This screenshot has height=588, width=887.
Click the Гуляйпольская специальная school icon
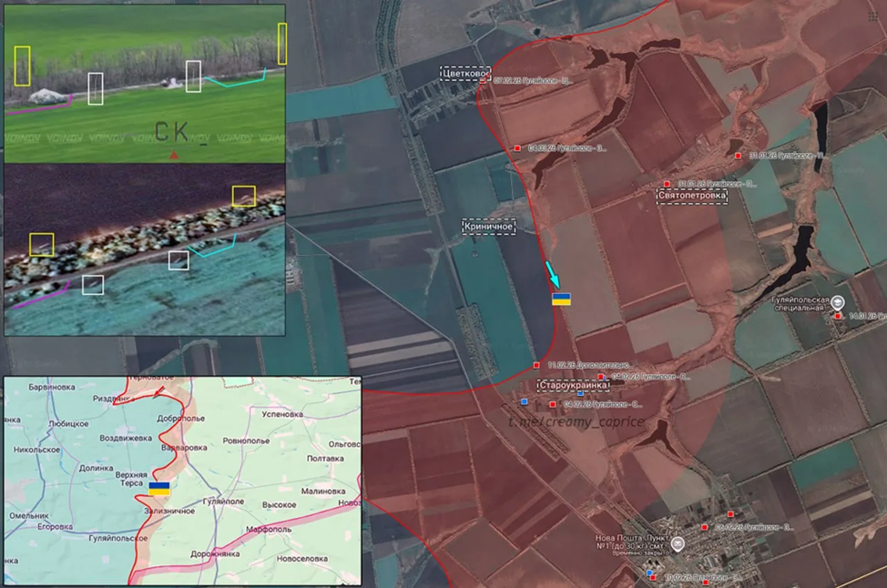[836, 303]
